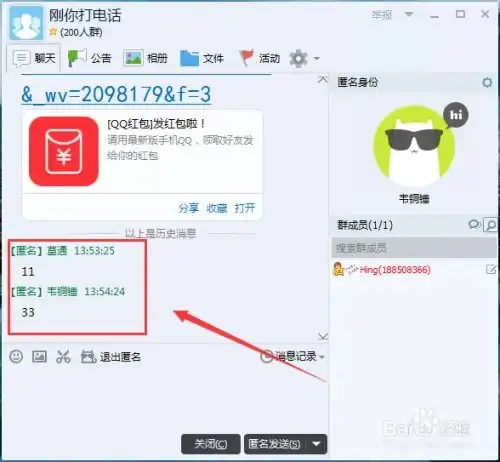Click the message text 33
Image resolution: width=500 pixels, height=462 pixels.
tap(28, 312)
